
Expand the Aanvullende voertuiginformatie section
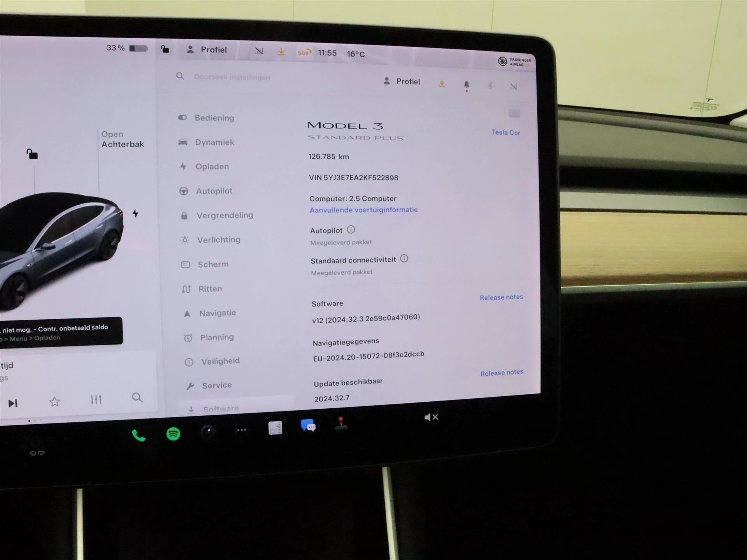click(x=363, y=210)
